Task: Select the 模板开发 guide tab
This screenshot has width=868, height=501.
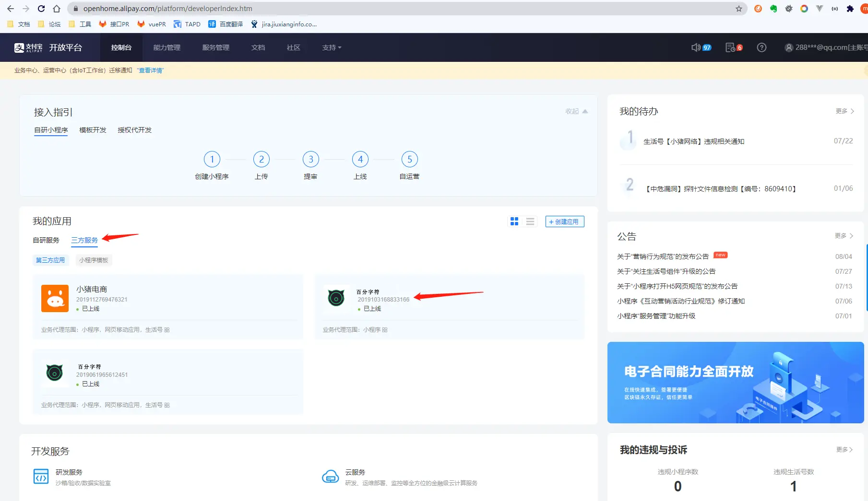Action: tap(93, 130)
